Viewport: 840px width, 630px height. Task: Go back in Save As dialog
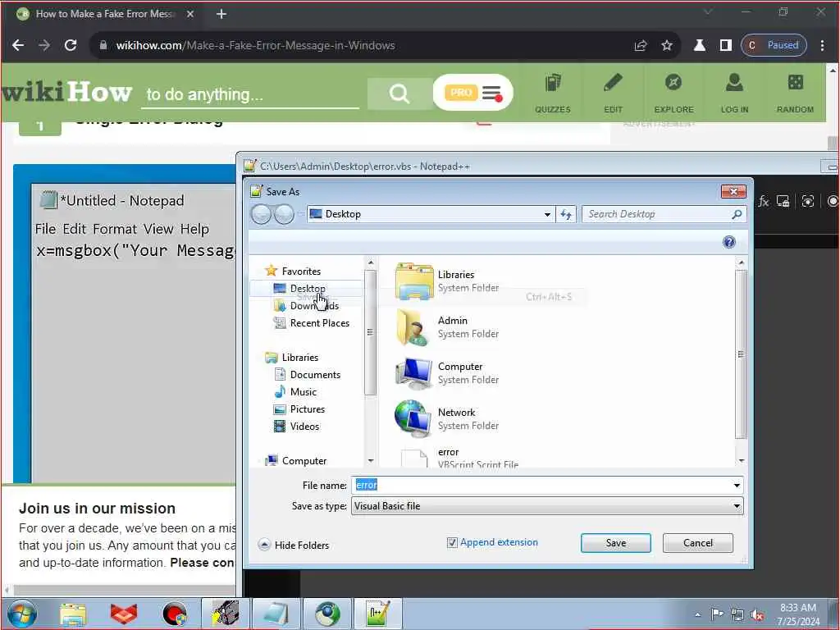262,214
